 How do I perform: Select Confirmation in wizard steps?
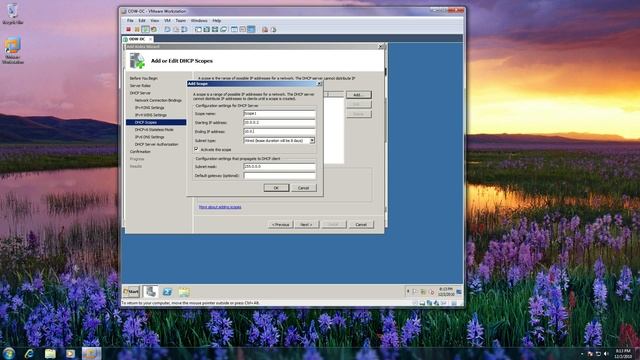[x=140, y=151]
